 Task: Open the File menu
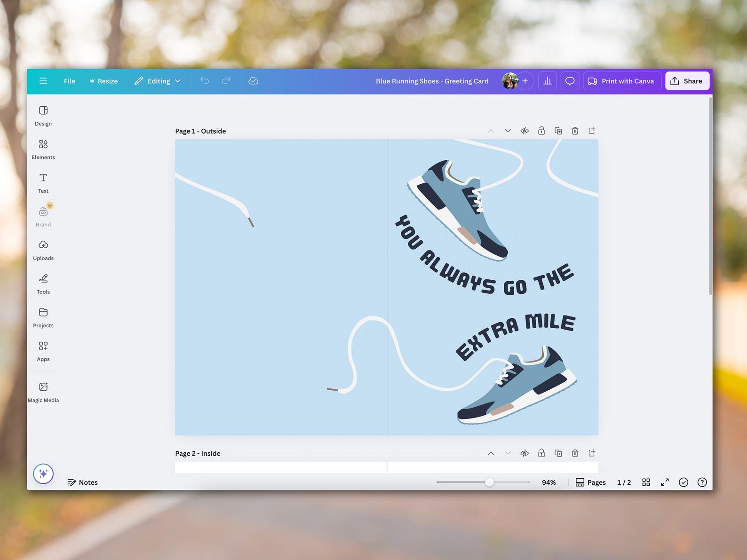click(70, 81)
